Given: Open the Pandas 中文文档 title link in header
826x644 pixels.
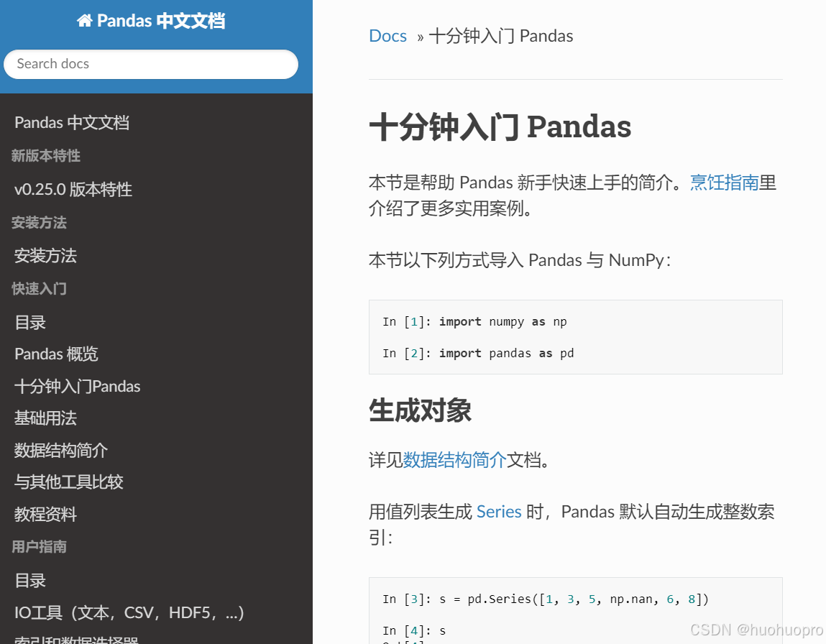Looking at the screenshot, I should pyautogui.click(x=151, y=21).
